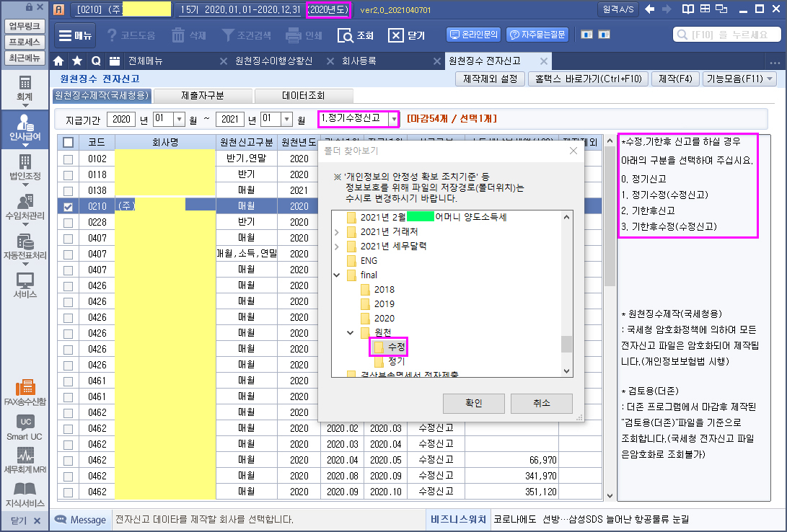Open the 수임처관리 sidebar icon

point(25,206)
